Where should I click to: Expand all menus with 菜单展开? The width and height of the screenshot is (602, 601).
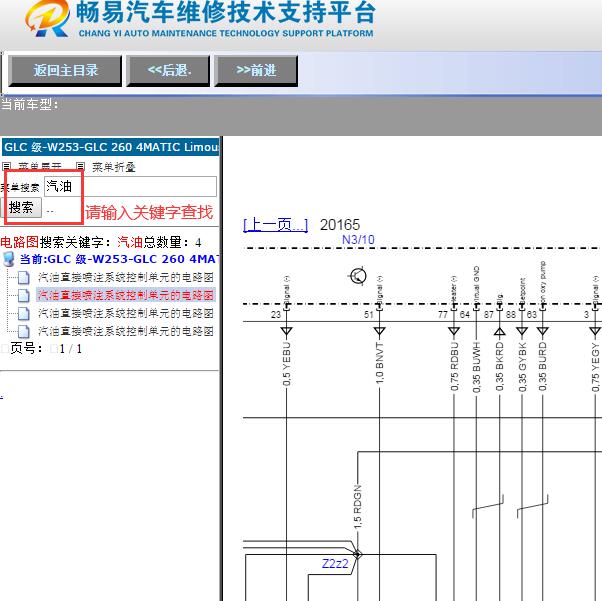(32, 167)
